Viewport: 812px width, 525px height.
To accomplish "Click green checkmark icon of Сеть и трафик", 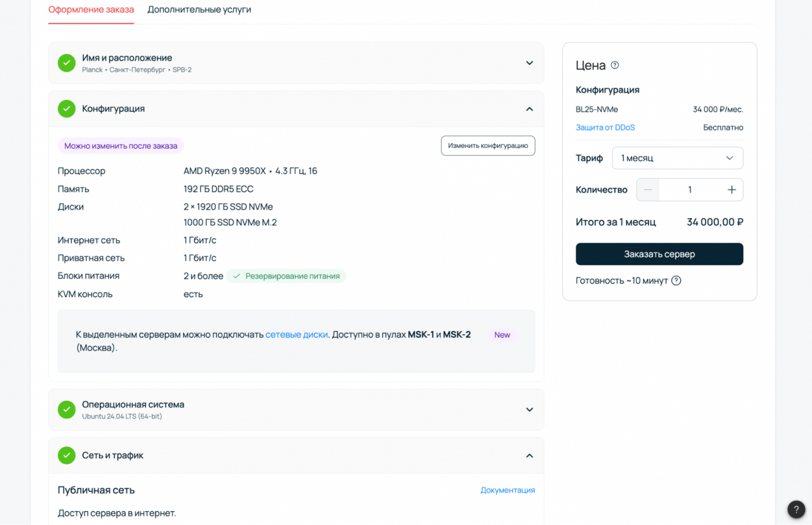I will tap(67, 455).
